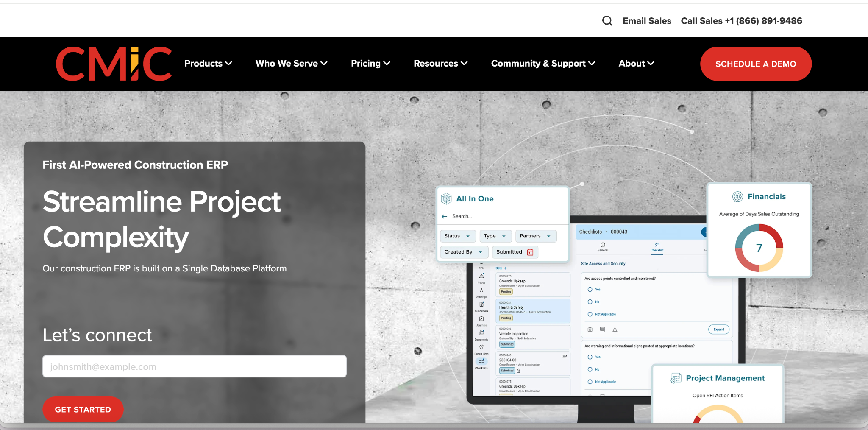Click the CMiC logo
The width and height of the screenshot is (868, 430).
point(114,64)
